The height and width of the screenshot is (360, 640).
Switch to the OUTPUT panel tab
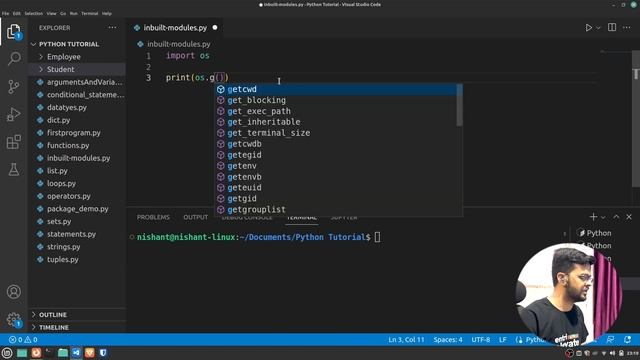[196, 217]
